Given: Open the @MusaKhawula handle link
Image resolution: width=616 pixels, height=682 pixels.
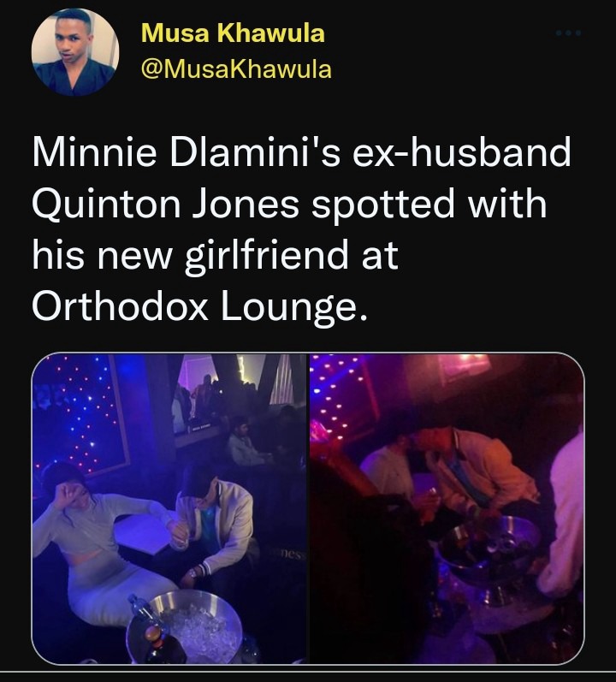Looking at the screenshot, I should coord(236,69).
